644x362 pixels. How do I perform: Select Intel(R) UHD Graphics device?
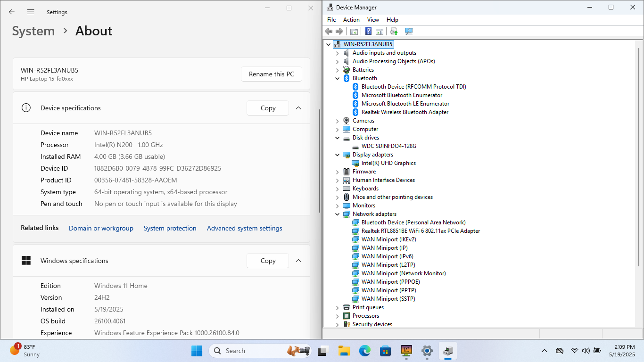coord(388,163)
